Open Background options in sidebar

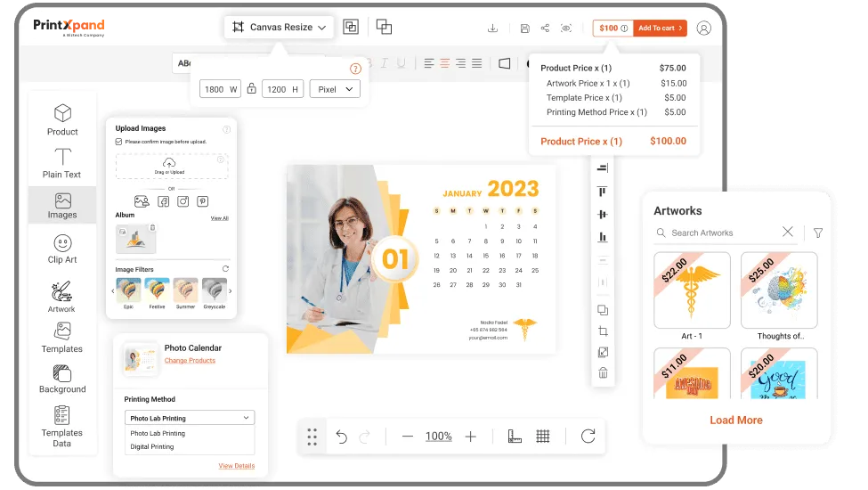[x=62, y=380]
